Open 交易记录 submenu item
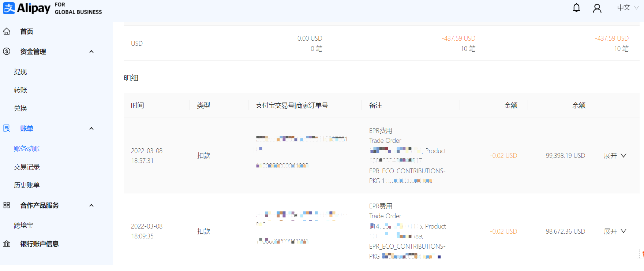The width and height of the screenshot is (644, 271). [x=27, y=167]
